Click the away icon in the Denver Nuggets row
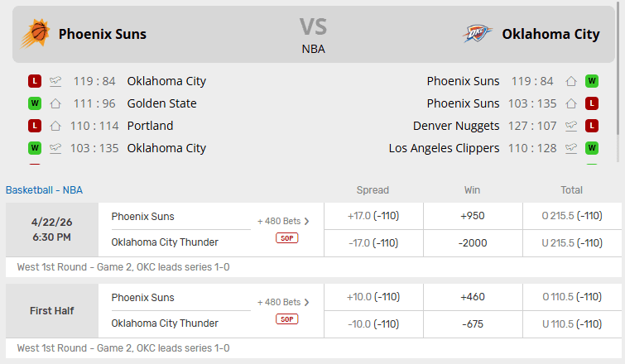The image size is (625, 364). click(x=570, y=126)
